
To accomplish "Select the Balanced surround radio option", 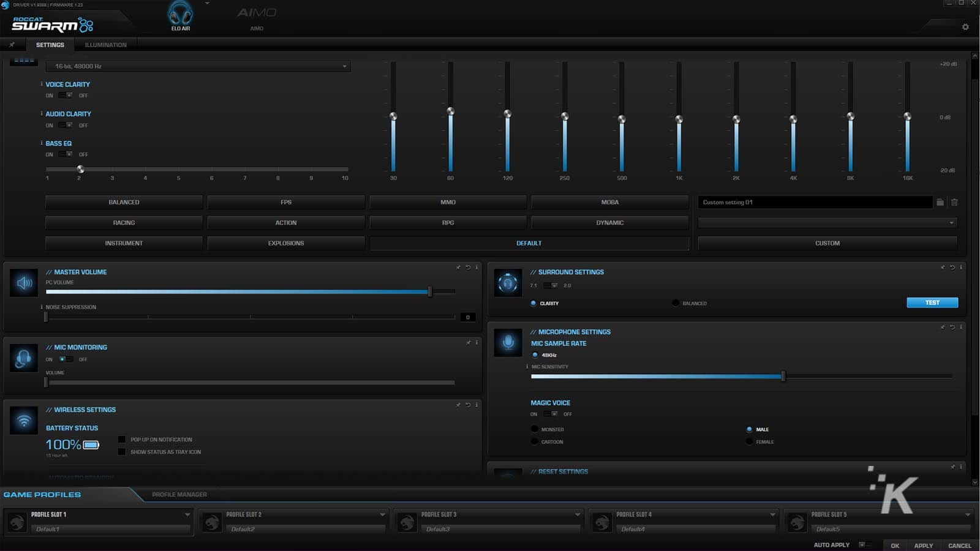I will click(676, 303).
